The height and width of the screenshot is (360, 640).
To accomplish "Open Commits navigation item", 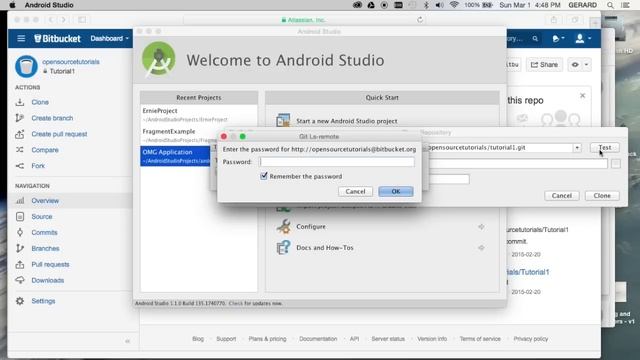I will (44, 233).
